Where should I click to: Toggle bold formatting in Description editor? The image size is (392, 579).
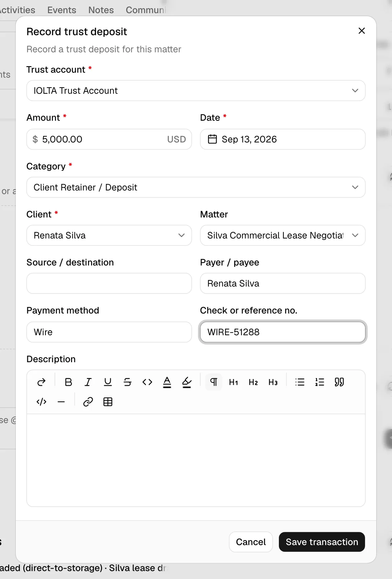point(68,382)
